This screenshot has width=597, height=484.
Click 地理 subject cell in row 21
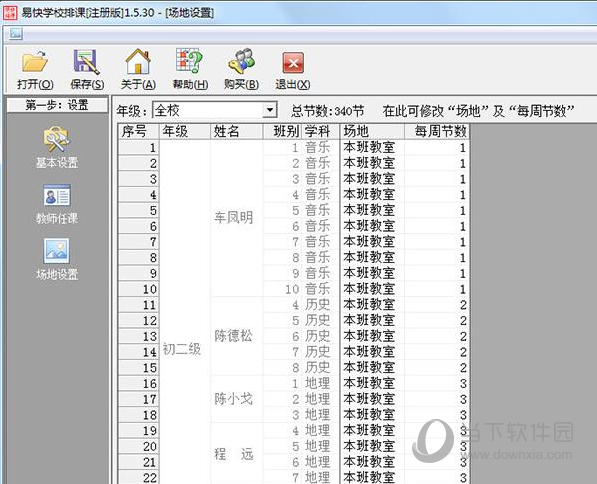pyautogui.click(x=321, y=462)
